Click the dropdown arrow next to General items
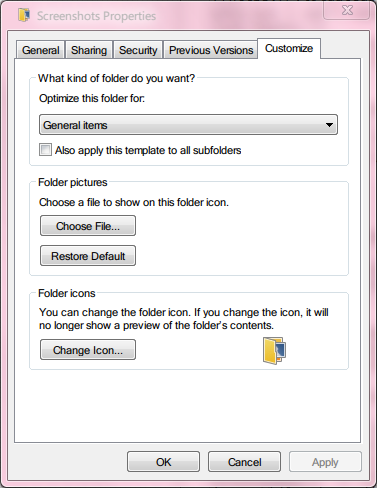This screenshot has height=488, width=377. pyautogui.click(x=329, y=125)
